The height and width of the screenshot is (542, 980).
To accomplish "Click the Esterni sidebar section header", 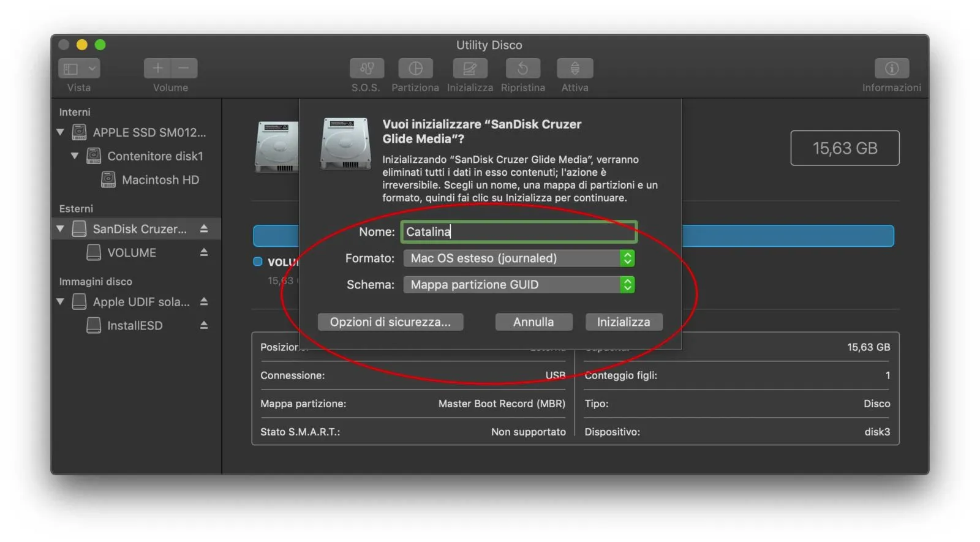I will click(x=76, y=209).
